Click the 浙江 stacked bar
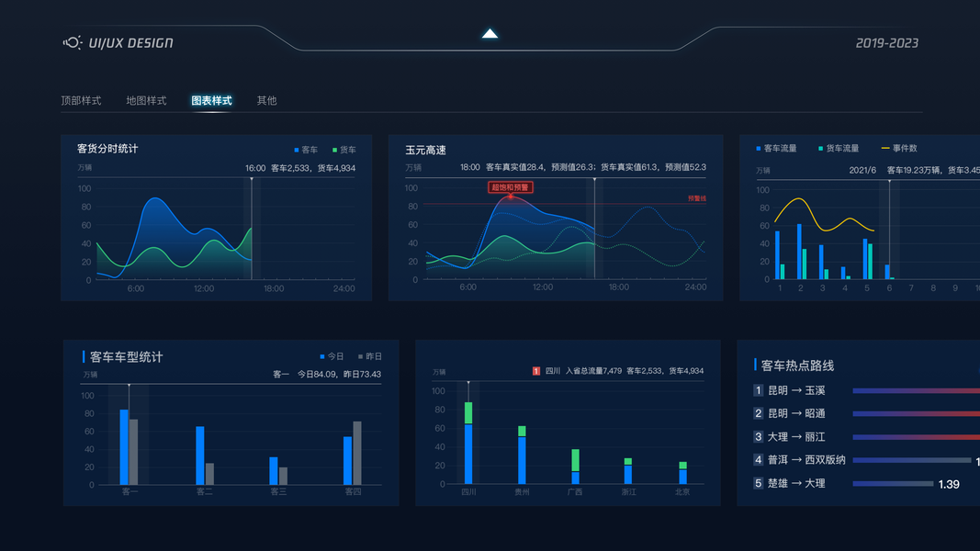Viewport: 980px width, 551px height. click(x=628, y=471)
